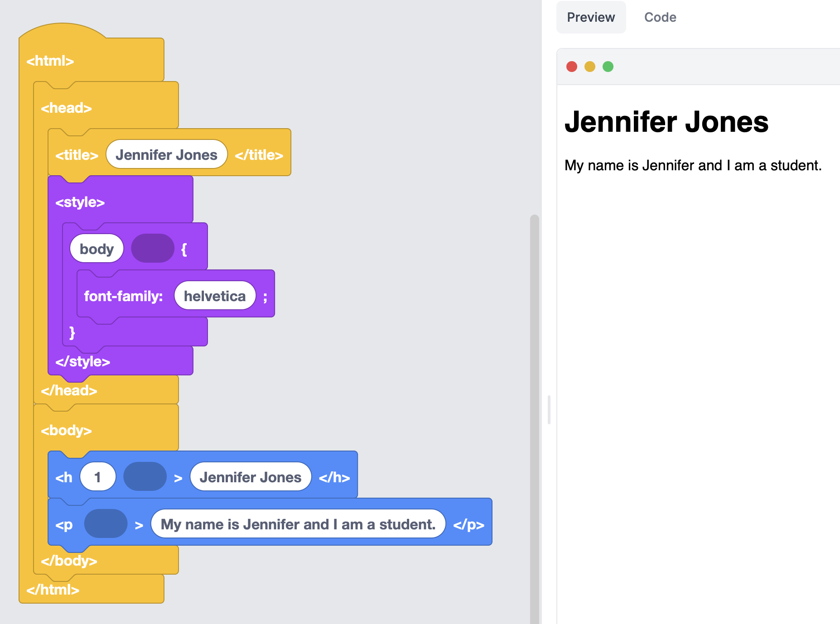Click empty attribute slot beside body selector
The height and width of the screenshot is (624, 840).
pyautogui.click(x=153, y=249)
